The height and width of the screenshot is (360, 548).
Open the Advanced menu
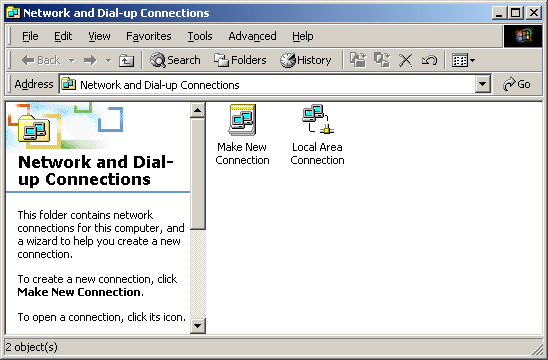(x=252, y=36)
